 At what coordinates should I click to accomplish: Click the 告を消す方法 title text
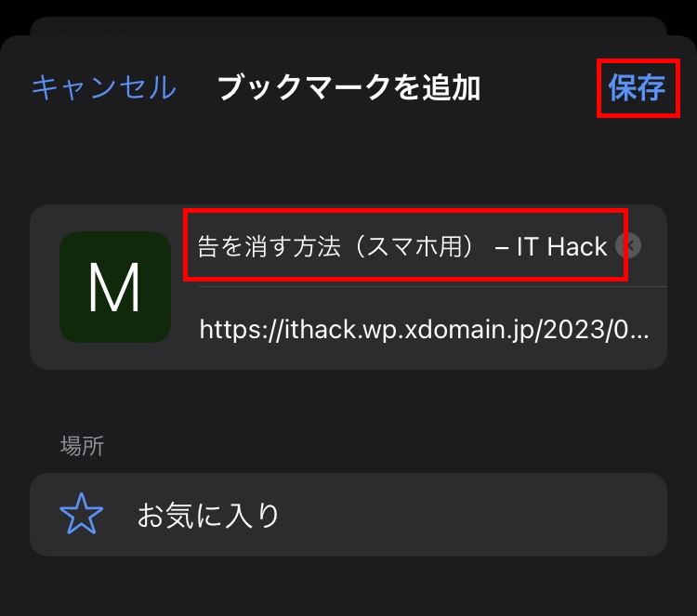tap(269, 246)
